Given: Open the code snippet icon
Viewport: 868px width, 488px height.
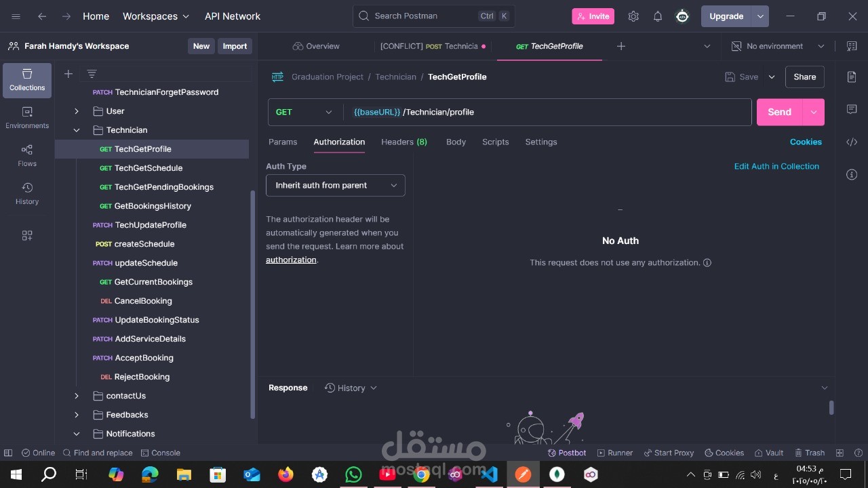Looking at the screenshot, I should [852, 142].
